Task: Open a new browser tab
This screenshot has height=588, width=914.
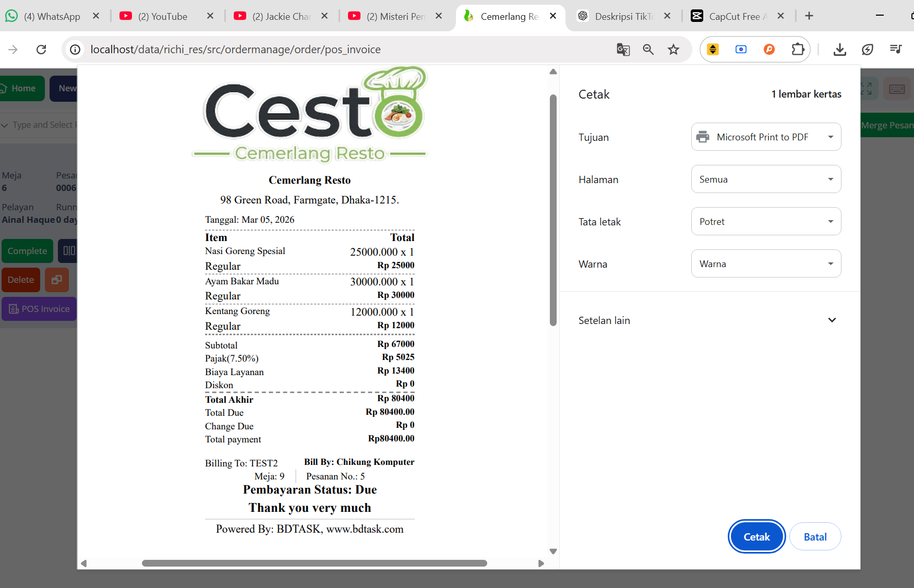Action: click(x=809, y=16)
